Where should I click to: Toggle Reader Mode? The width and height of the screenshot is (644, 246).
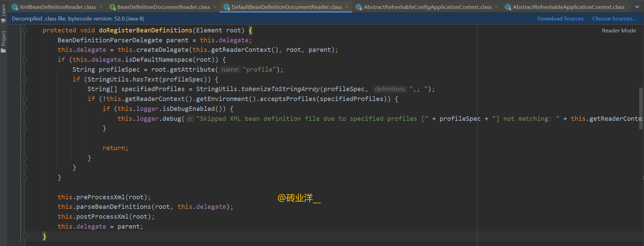(619, 31)
